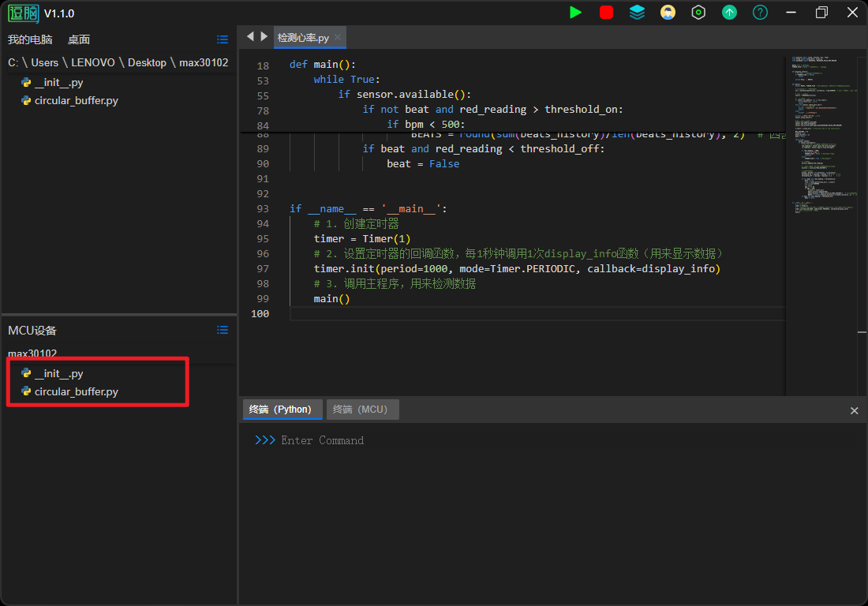The height and width of the screenshot is (606, 868).
Task: Click comment '# 1. 创建定时器'
Action: point(356,224)
